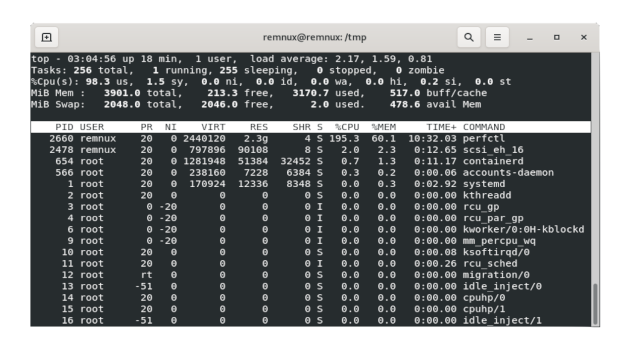Click the terminal vertical scrollbar thumb
The image size is (640, 360).
tap(595, 304)
